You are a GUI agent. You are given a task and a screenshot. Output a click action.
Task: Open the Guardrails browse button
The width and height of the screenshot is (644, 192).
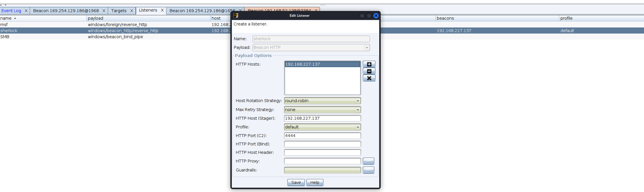368,170
